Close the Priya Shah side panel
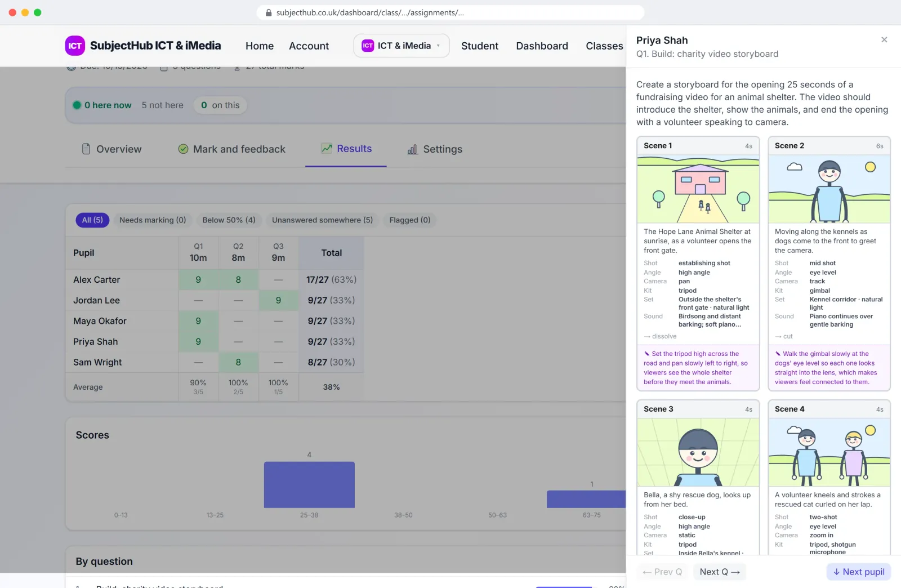Image resolution: width=901 pixels, height=588 pixels. 884,40
